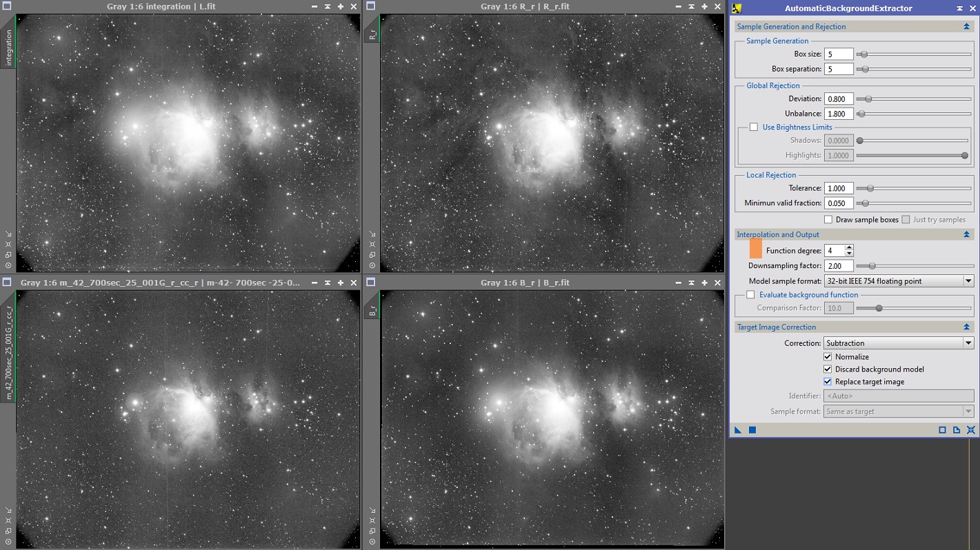
Task: Click the diagonal arrow icon in the R_r.fit window
Action: (372, 234)
